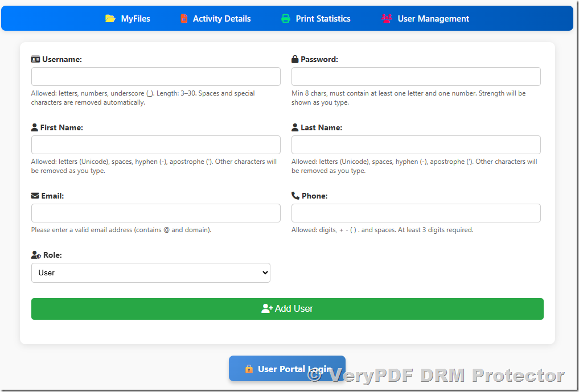The height and width of the screenshot is (392, 579).
Task: Click the MyFiles folder icon
Action: [110, 19]
